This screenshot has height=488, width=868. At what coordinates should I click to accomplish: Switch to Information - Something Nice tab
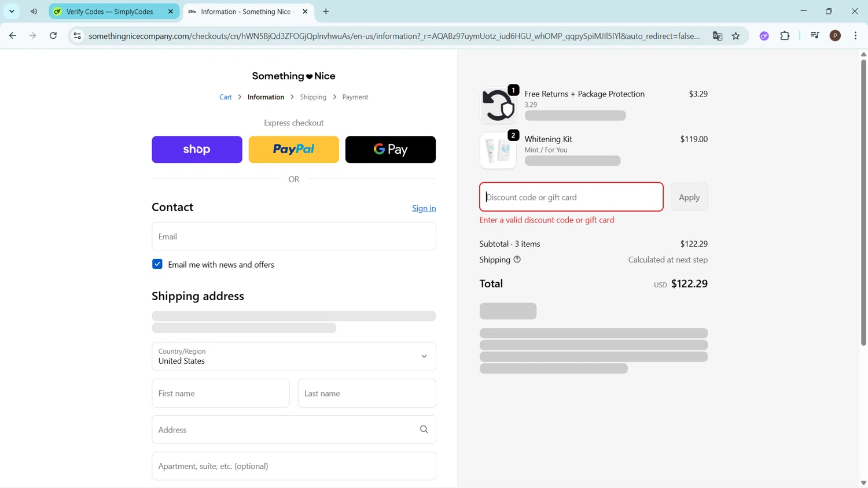(249, 12)
